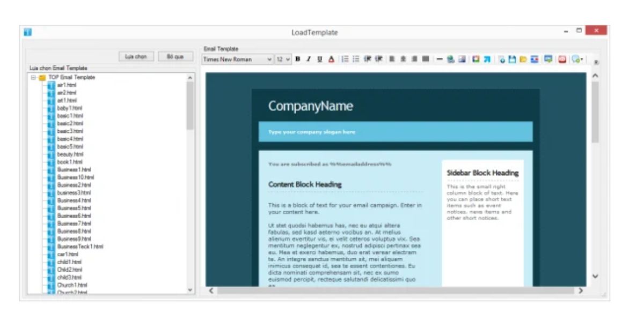This screenshot has height=335, width=644.
Task: Click the preview pane scroll down arrow
Action: [x=595, y=276]
